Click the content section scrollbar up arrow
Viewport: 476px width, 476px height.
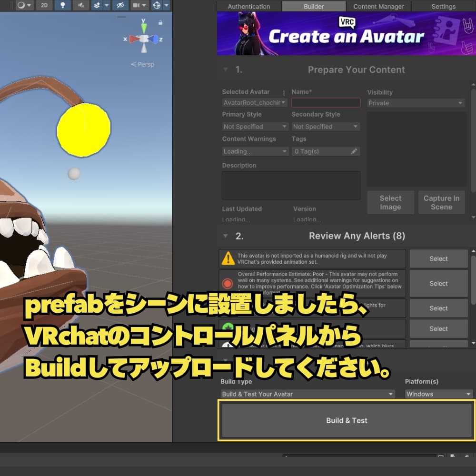pyautogui.click(x=473, y=85)
